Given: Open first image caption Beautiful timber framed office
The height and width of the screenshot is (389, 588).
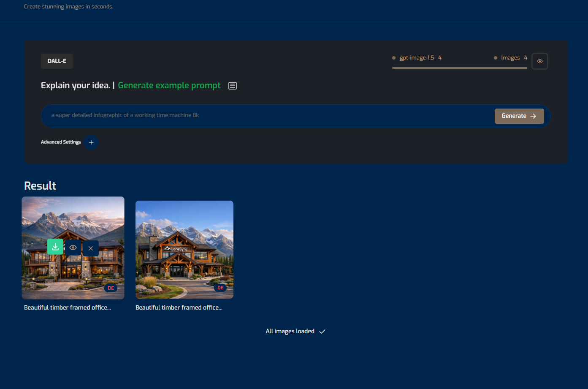Looking at the screenshot, I should point(68,307).
